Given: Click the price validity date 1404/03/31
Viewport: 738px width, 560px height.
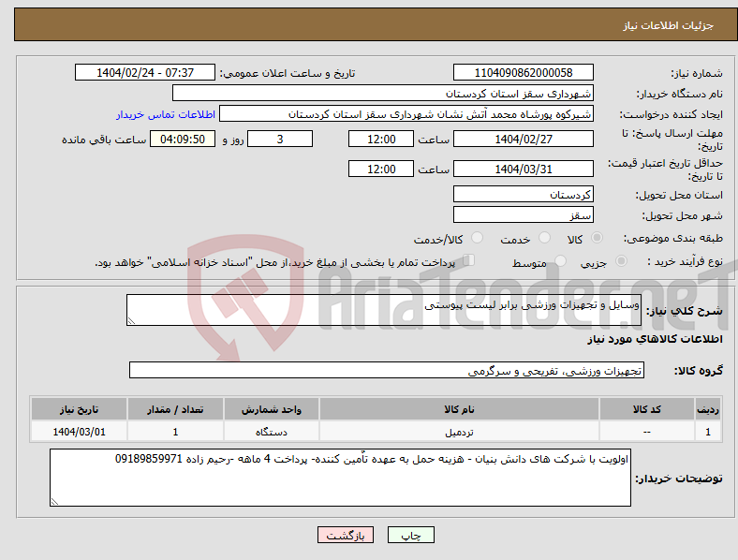Looking at the screenshot, I should [523, 169].
